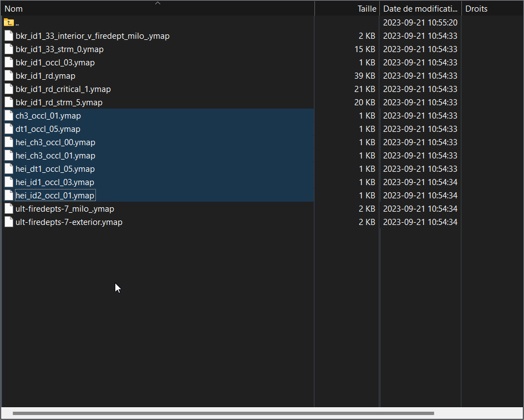524x420 pixels.
Task: Click the horizontal scrollbar at bottom
Action: tap(223, 413)
